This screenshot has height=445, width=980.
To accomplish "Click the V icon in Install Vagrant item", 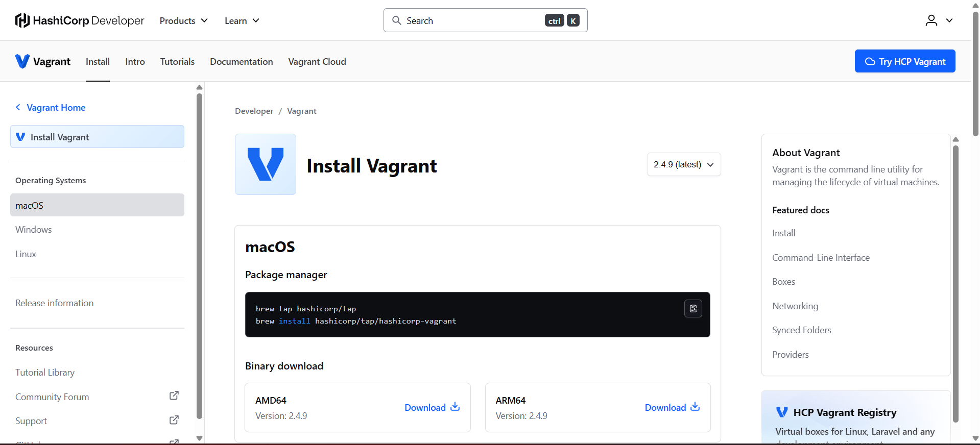I will click(x=20, y=137).
